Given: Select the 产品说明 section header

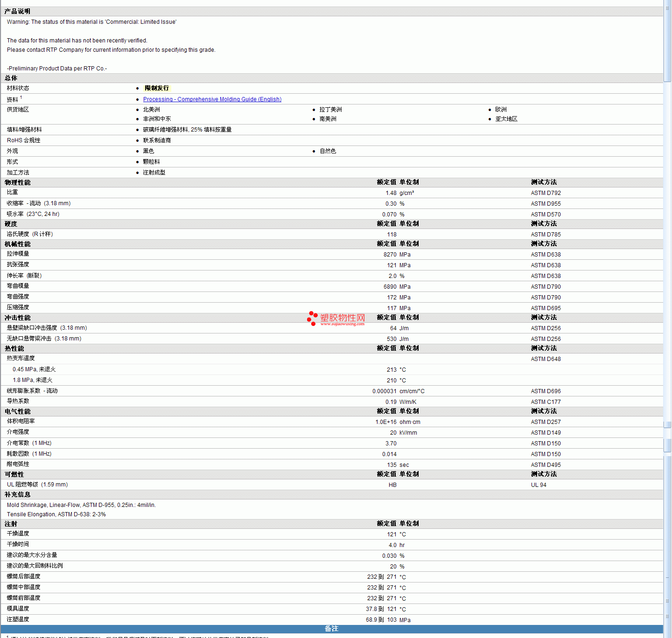Looking at the screenshot, I should point(18,11).
